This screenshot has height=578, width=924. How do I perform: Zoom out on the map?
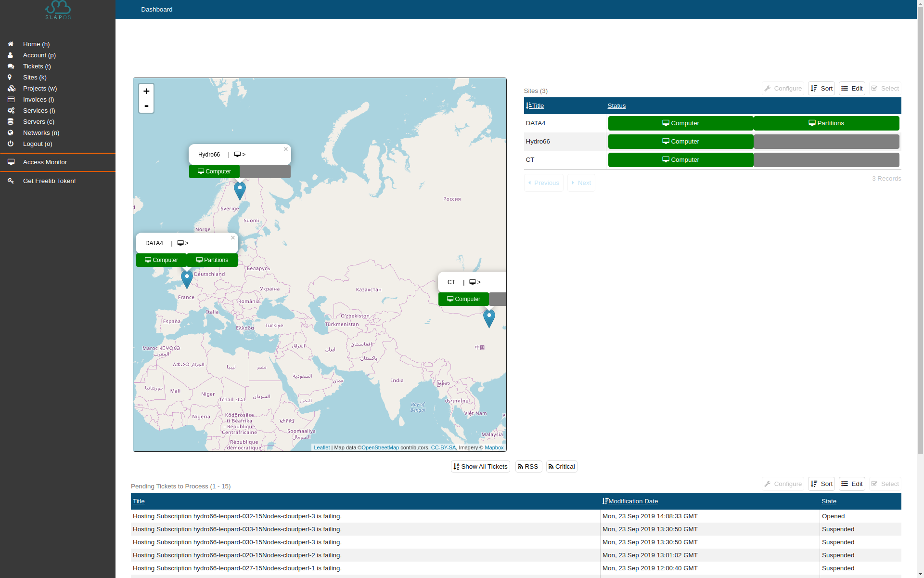(x=146, y=105)
